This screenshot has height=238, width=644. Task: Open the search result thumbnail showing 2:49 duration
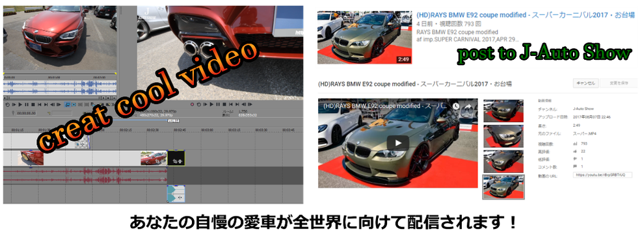click(365, 38)
